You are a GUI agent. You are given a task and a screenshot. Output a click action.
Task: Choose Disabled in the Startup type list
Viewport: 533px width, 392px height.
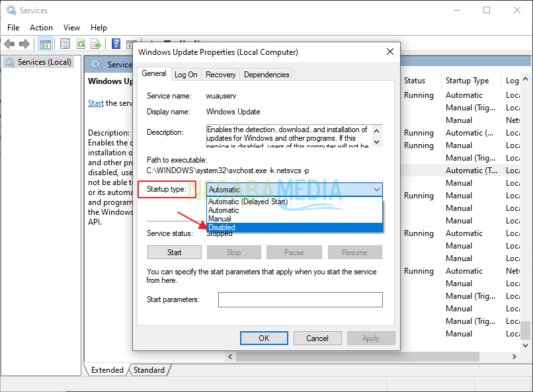pyautogui.click(x=294, y=227)
